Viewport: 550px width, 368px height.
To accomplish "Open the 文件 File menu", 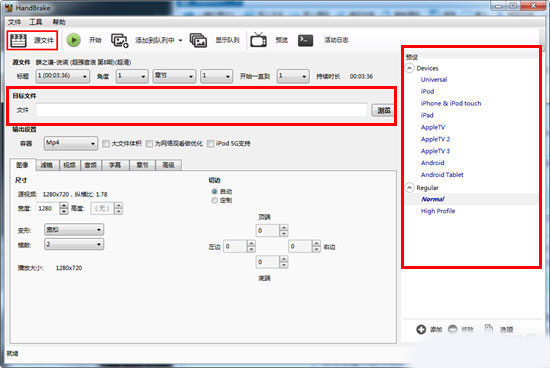I will 14,22.
